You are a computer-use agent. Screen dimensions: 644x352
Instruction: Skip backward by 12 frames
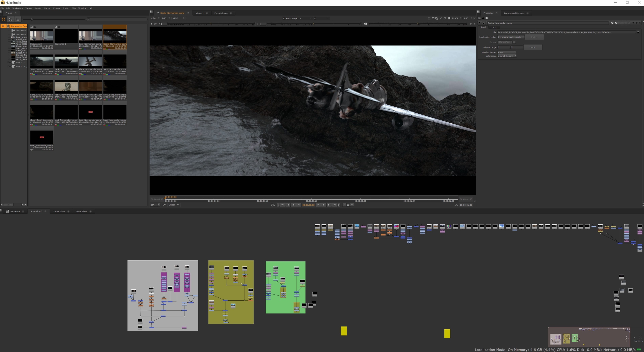[344, 205]
